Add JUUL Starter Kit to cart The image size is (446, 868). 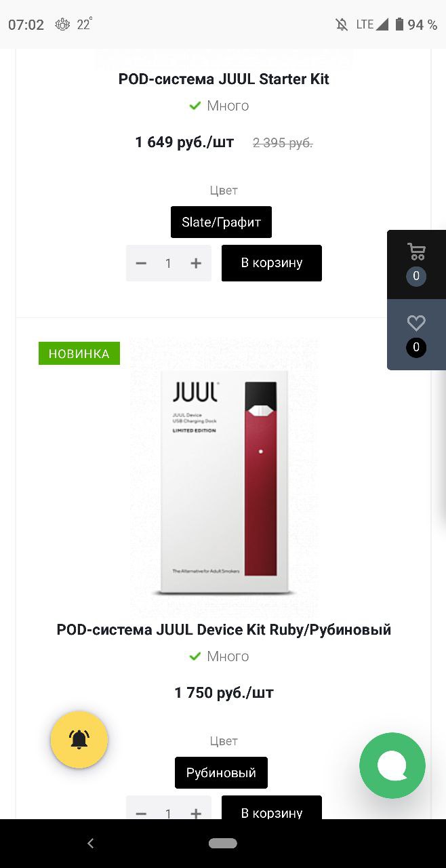pyautogui.click(x=272, y=263)
